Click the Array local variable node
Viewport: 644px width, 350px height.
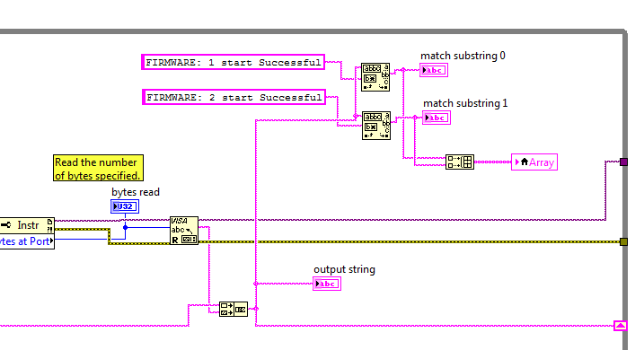[534, 162]
